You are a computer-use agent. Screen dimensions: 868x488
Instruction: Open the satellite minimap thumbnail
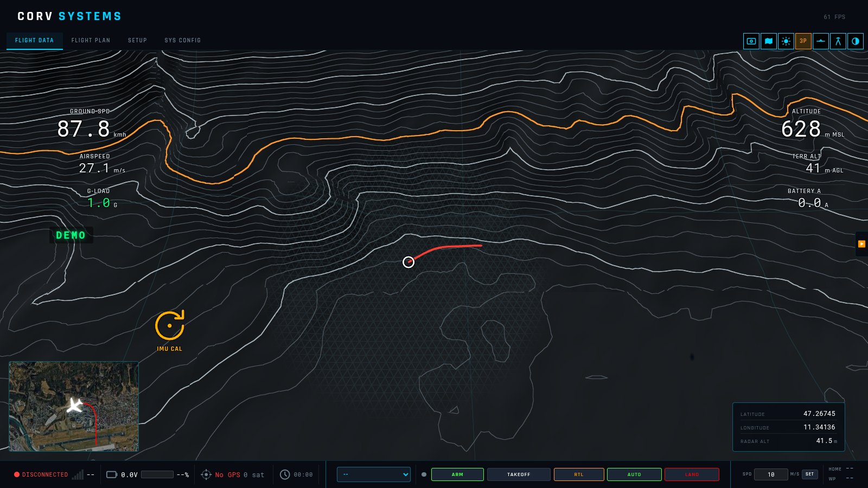[x=74, y=407]
